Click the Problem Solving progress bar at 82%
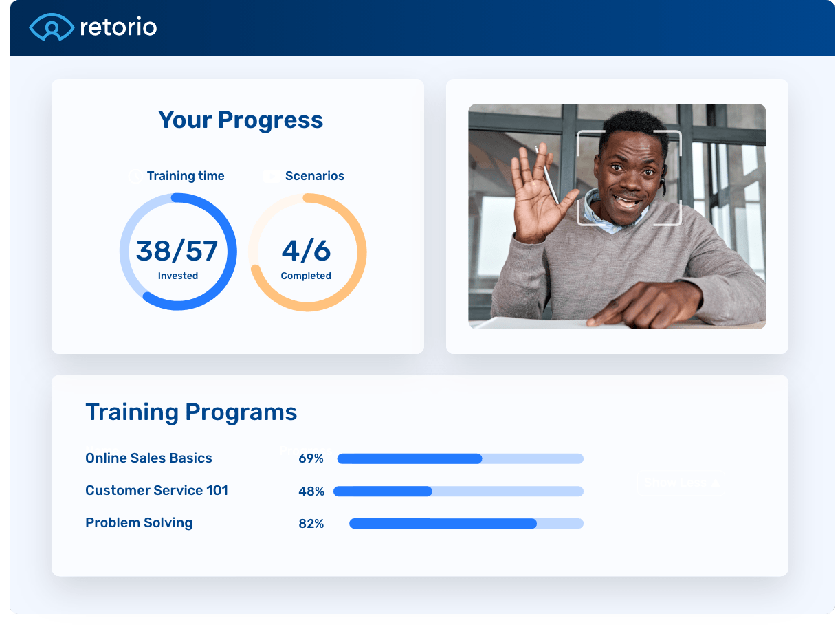 pyautogui.click(x=465, y=523)
